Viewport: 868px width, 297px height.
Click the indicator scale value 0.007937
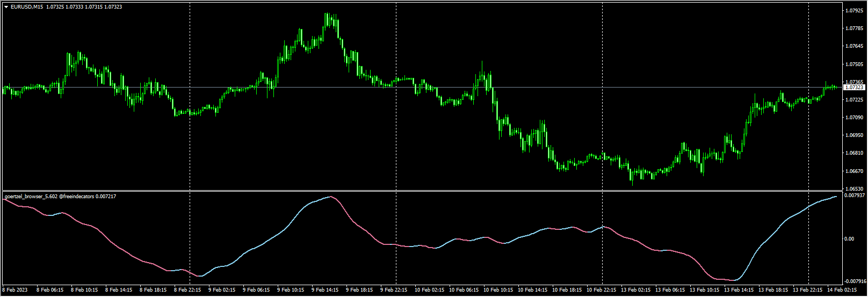(x=854, y=195)
